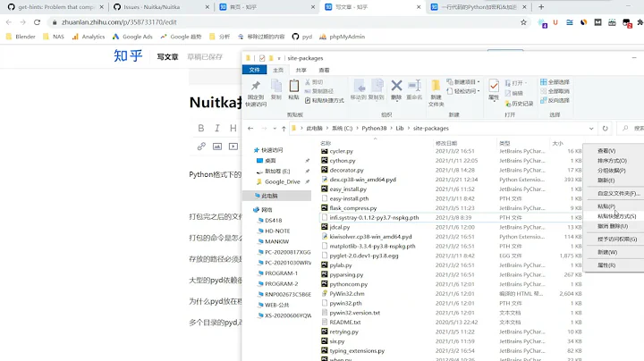Viewport: 644px width, 361px height.
Task: Click Lib in the breadcrumb path
Action: coord(400,129)
